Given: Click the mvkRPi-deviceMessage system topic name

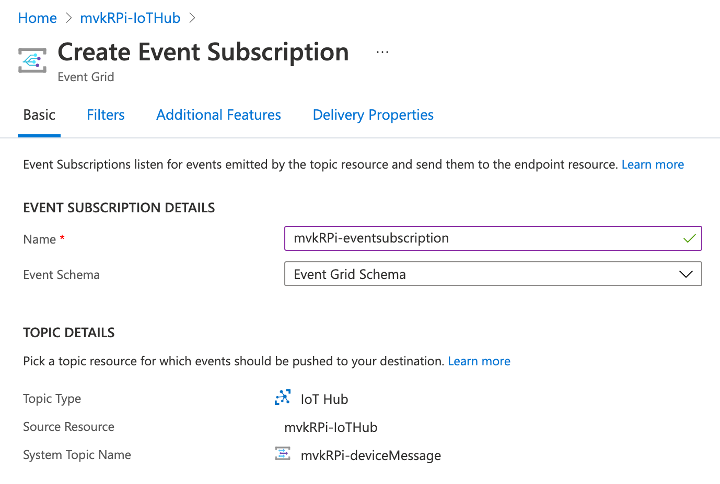Looking at the screenshot, I should point(371,455).
